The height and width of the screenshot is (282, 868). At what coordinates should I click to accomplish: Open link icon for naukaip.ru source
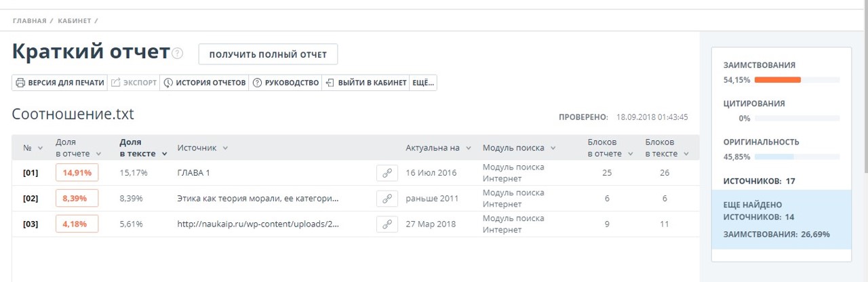(387, 224)
